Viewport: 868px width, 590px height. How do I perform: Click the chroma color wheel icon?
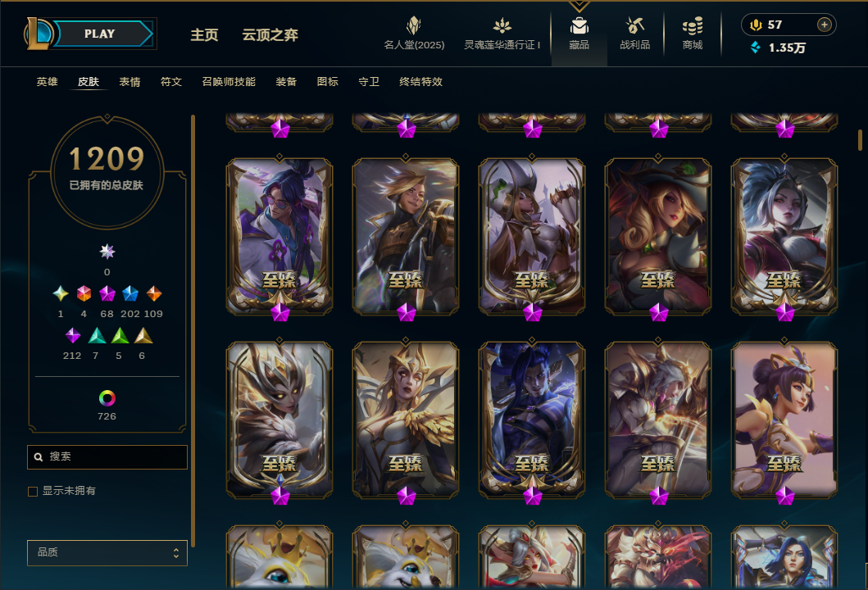107,398
